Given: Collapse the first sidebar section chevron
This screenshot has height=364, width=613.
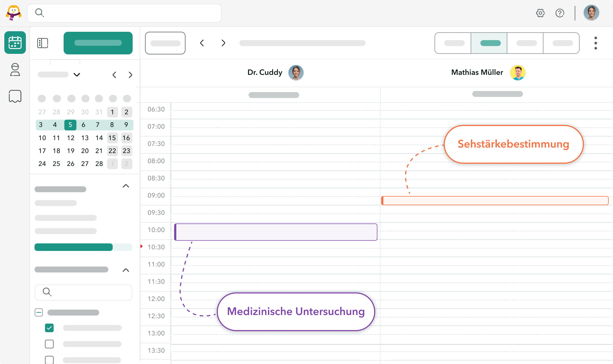Looking at the screenshot, I should point(126,186).
